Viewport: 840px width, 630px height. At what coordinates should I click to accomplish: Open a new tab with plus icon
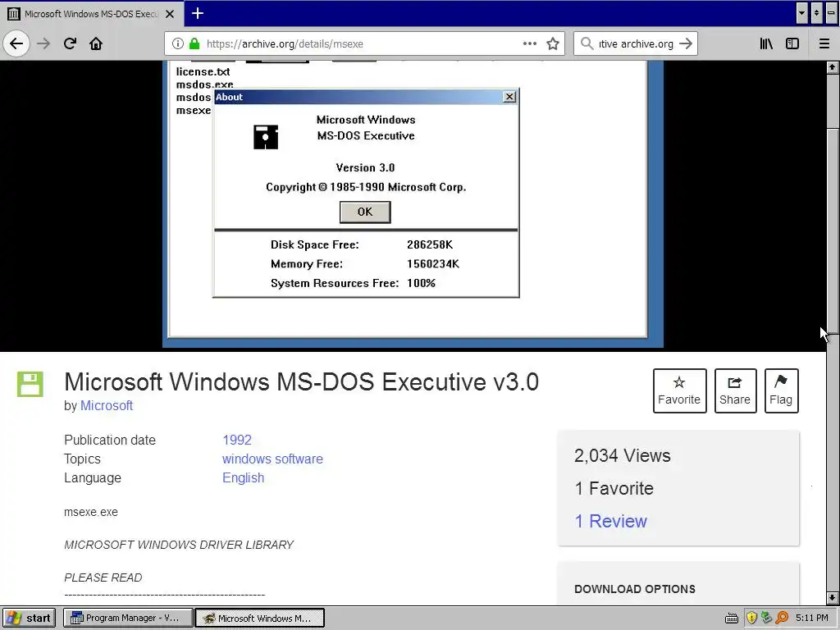198,13
